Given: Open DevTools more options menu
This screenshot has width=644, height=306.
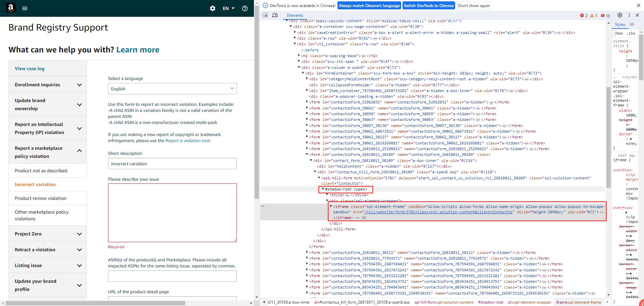Looking at the screenshot, I should click(x=629, y=15).
